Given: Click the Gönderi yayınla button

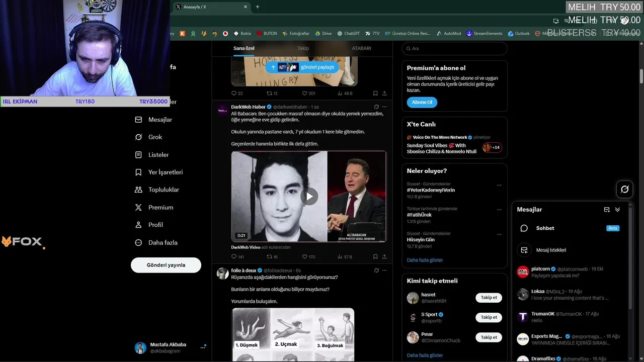Looking at the screenshot, I should 166,265.
